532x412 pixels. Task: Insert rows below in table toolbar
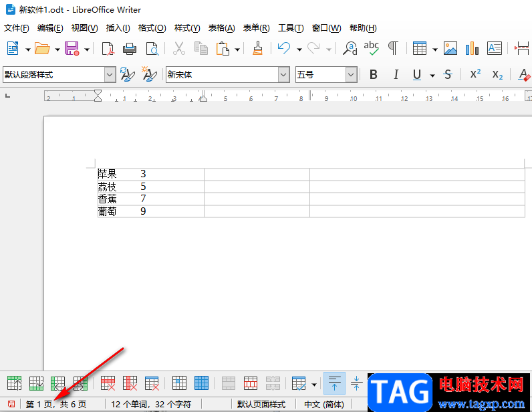click(x=36, y=383)
